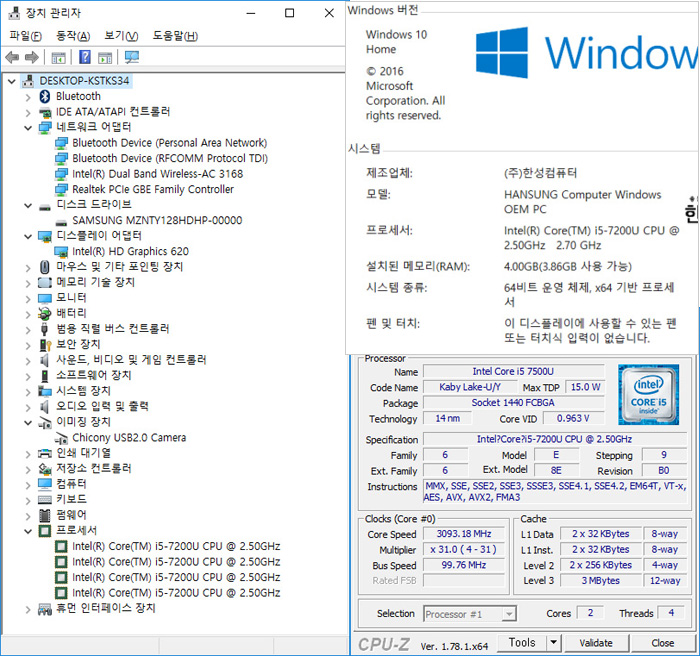The image size is (700, 657).
Task: Click the Core Speed 3093.18 MHz value
Action: [464, 534]
